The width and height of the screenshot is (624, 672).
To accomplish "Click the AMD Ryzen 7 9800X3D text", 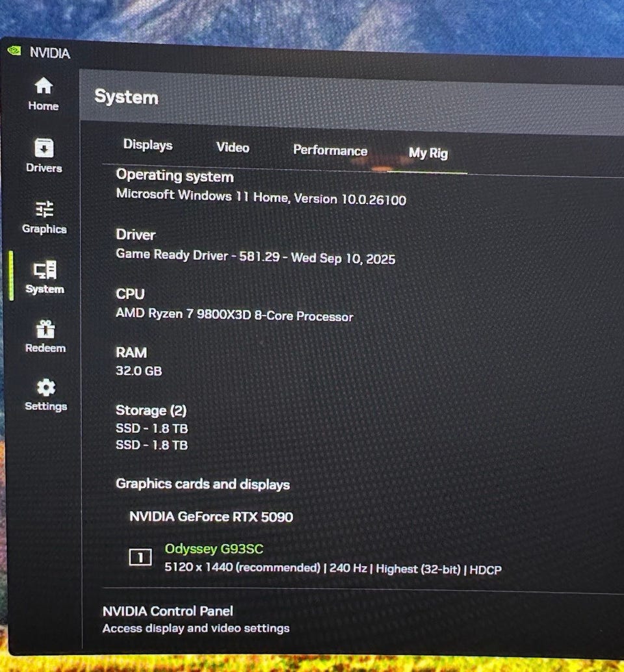I will click(x=235, y=315).
